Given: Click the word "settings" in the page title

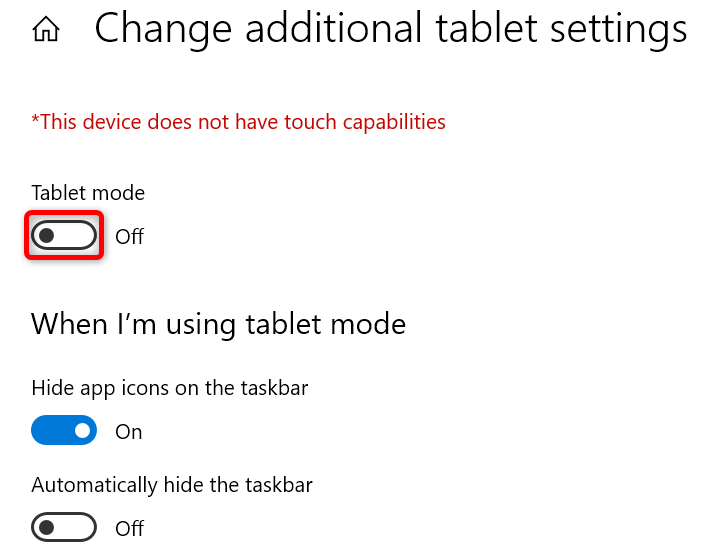Looking at the screenshot, I should [x=622, y=29].
